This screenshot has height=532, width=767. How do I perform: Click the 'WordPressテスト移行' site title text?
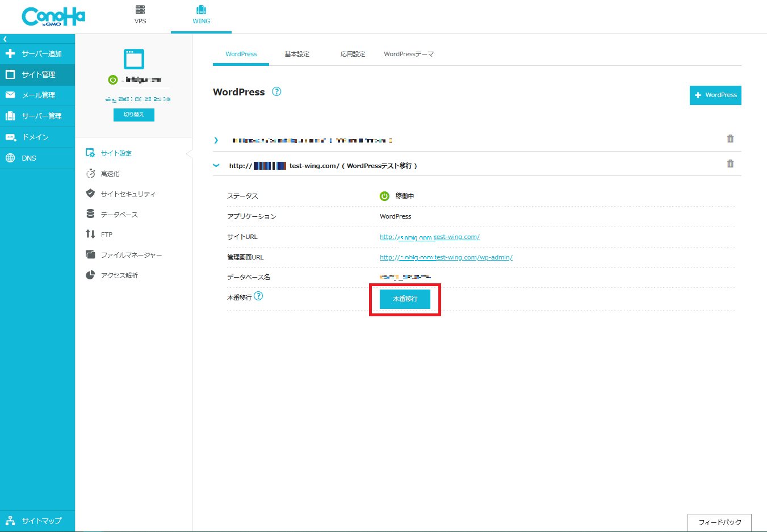[379, 166]
